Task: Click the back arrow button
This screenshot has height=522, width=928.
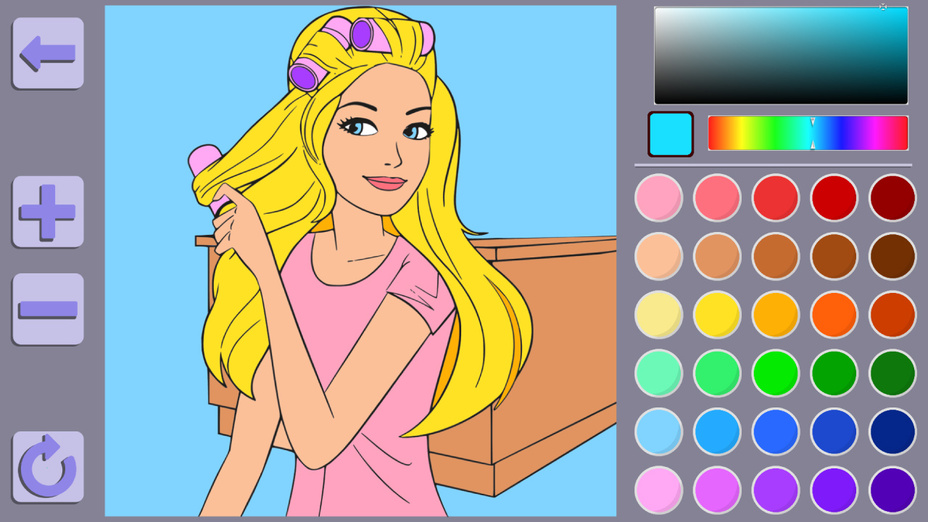Action: point(48,53)
